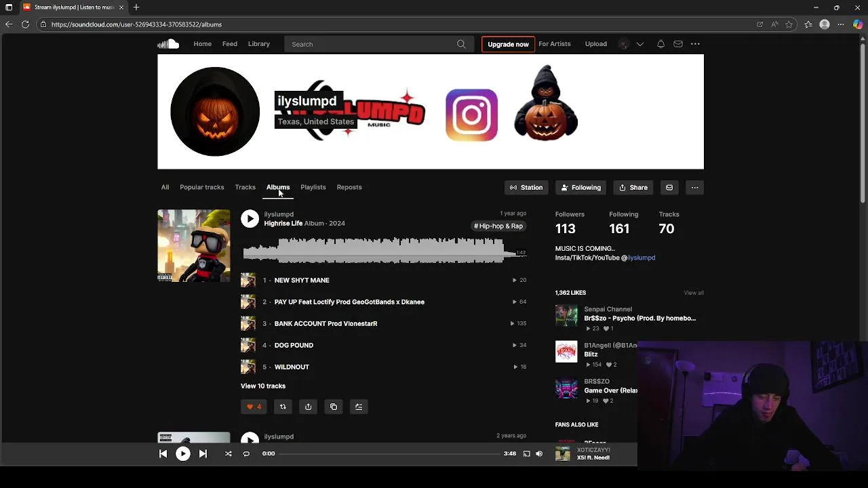This screenshot has height=488, width=868.
Task: Expand View 10 tracks
Action: (263, 386)
